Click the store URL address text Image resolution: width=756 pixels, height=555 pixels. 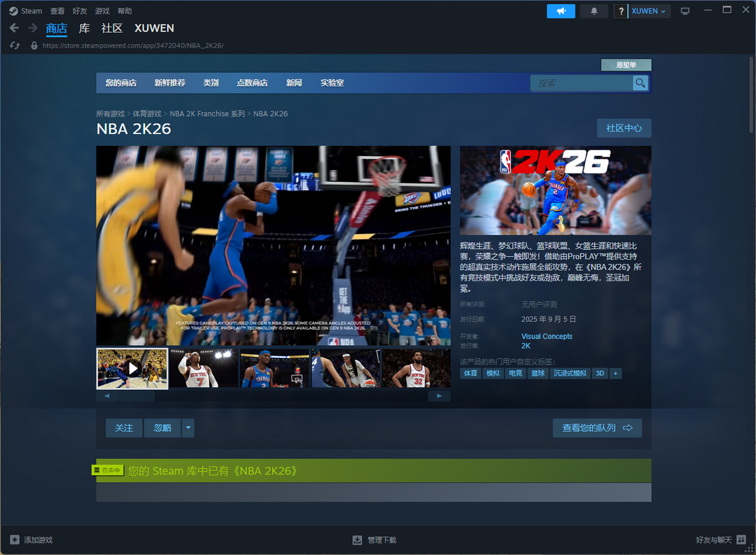point(132,45)
